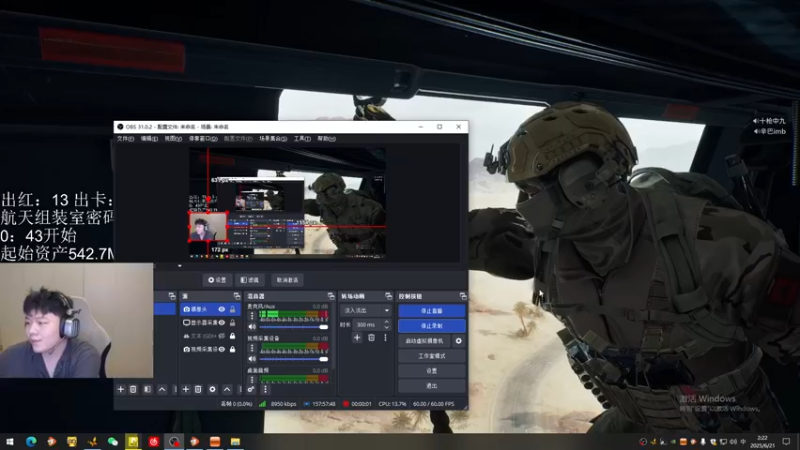Viewport: 800px width, 450px height.
Task: Toggle visibility eye of 视频采集设备 source
Action: click(x=221, y=349)
